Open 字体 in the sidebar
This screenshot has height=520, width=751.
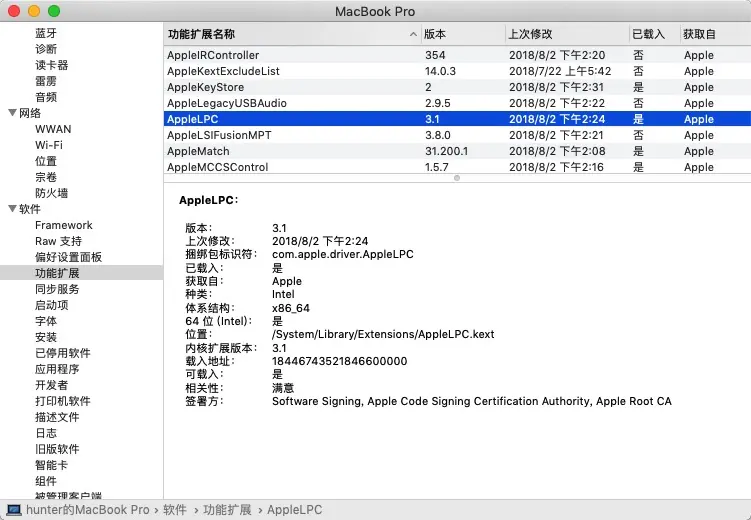click(x=46, y=321)
